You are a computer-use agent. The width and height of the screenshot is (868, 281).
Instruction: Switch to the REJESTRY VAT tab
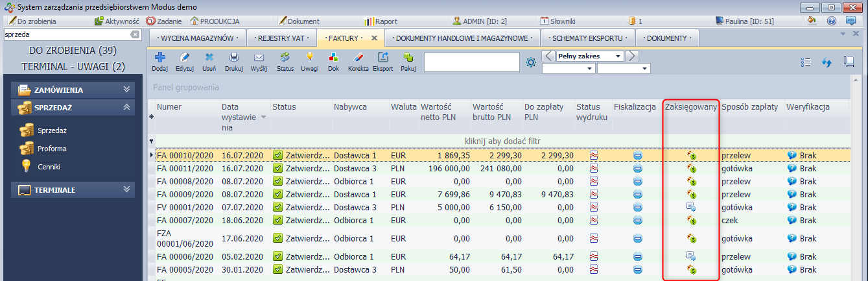click(x=282, y=38)
